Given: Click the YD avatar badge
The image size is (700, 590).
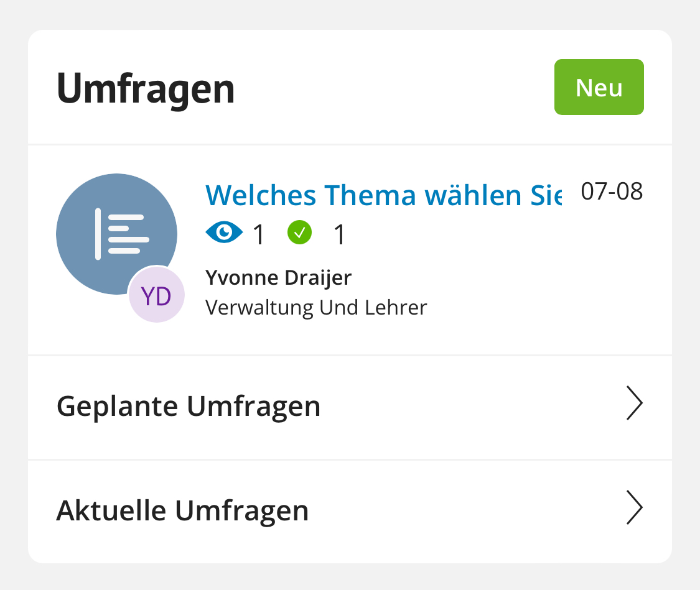Looking at the screenshot, I should click(x=156, y=295).
